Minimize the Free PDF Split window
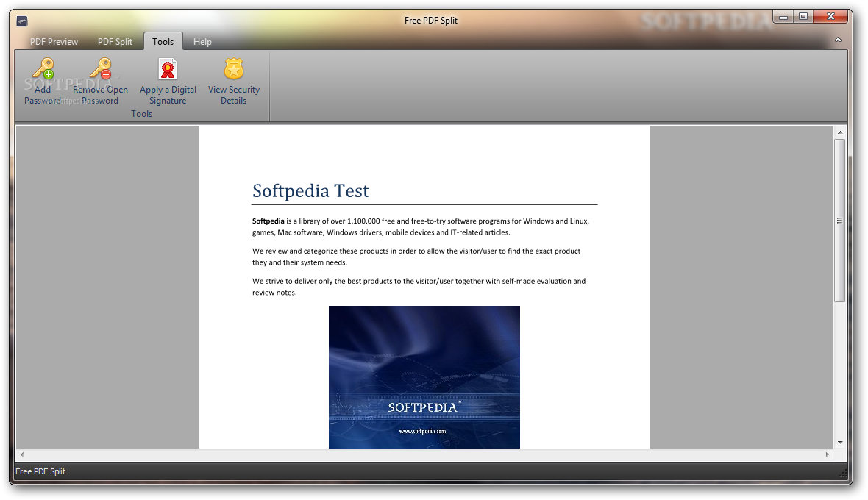This screenshot has height=500, width=868. click(783, 17)
